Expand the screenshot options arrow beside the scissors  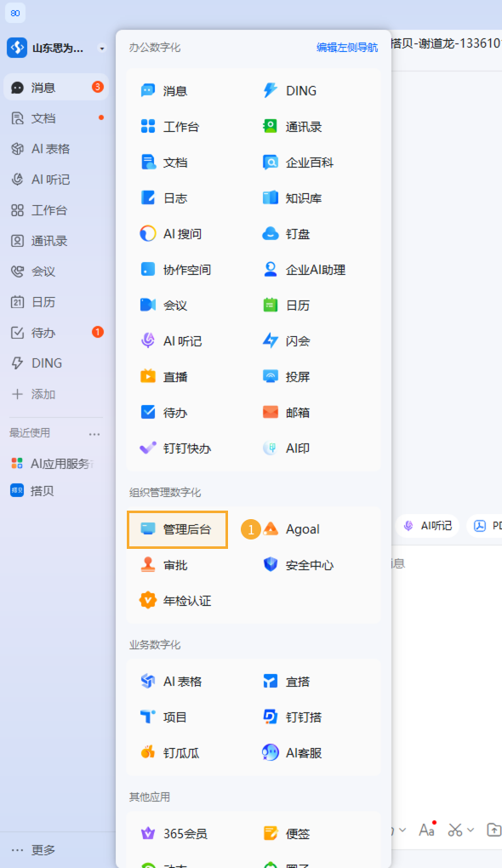pyautogui.click(x=471, y=830)
